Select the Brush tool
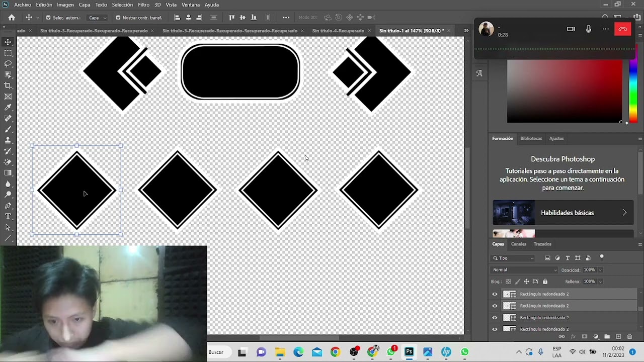The image size is (644, 362). 8,129
